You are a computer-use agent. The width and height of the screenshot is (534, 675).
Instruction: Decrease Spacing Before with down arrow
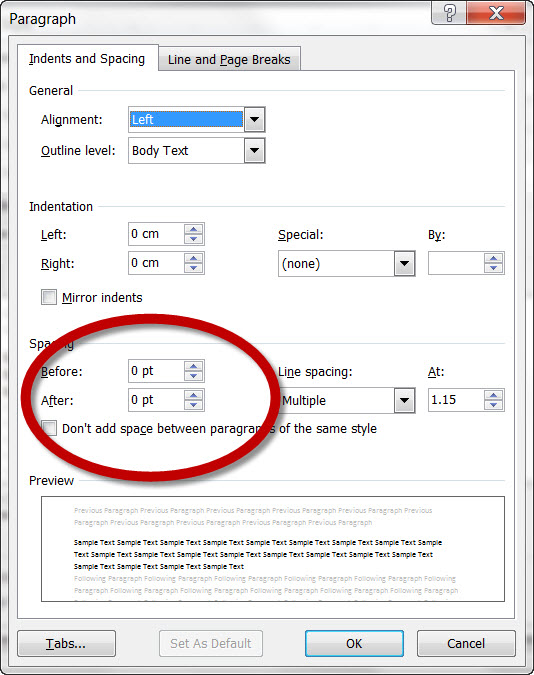click(193, 376)
